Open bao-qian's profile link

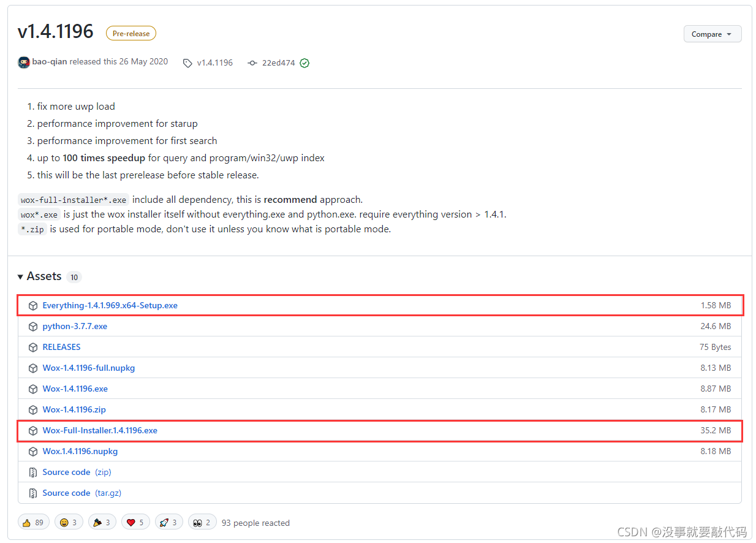point(50,62)
